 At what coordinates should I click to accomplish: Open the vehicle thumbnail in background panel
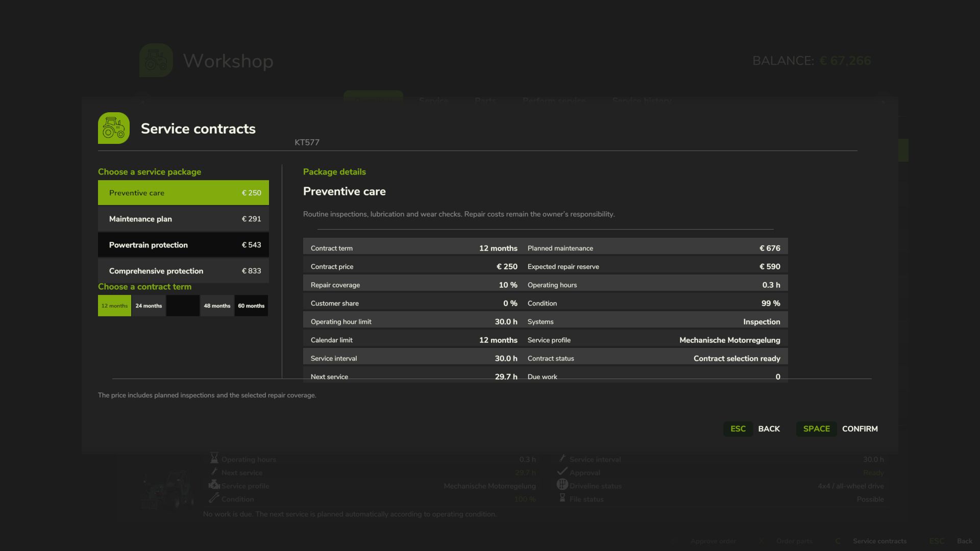[x=167, y=490]
